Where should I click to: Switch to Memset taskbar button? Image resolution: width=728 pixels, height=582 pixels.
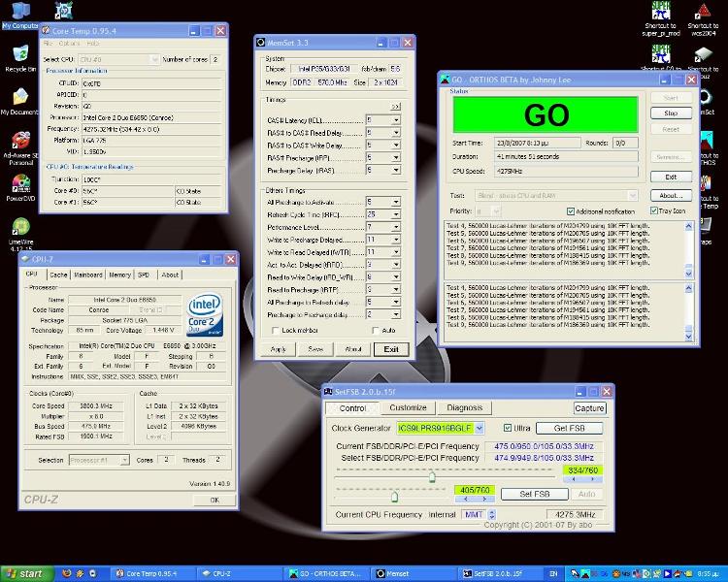[415, 573]
